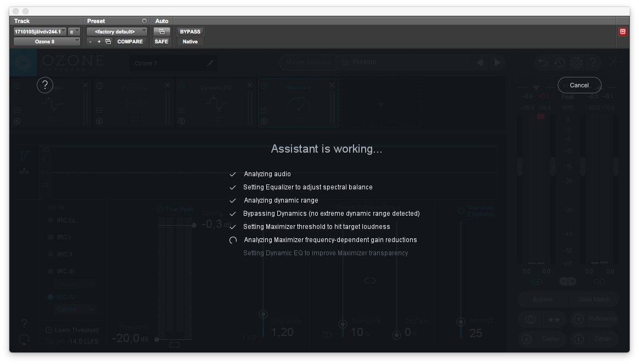Enable Learn Threshold

point(72,330)
